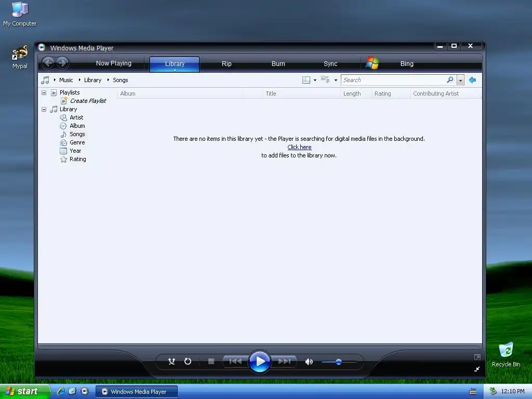The width and height of the screenshot is (532, 399).
Task: Open the Layout options dropdown arrow
Action: (x=315, y=81)
